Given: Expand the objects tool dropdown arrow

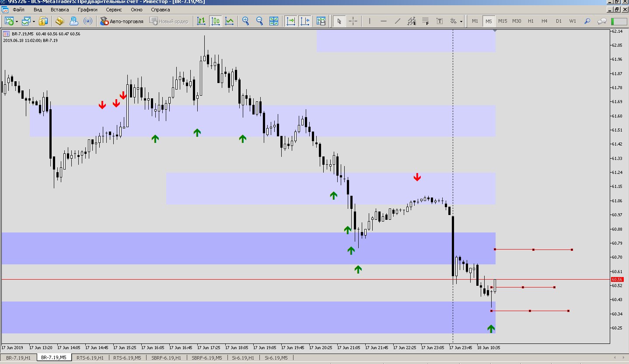Looking at the screenshot, I should [x=461, y=21].
